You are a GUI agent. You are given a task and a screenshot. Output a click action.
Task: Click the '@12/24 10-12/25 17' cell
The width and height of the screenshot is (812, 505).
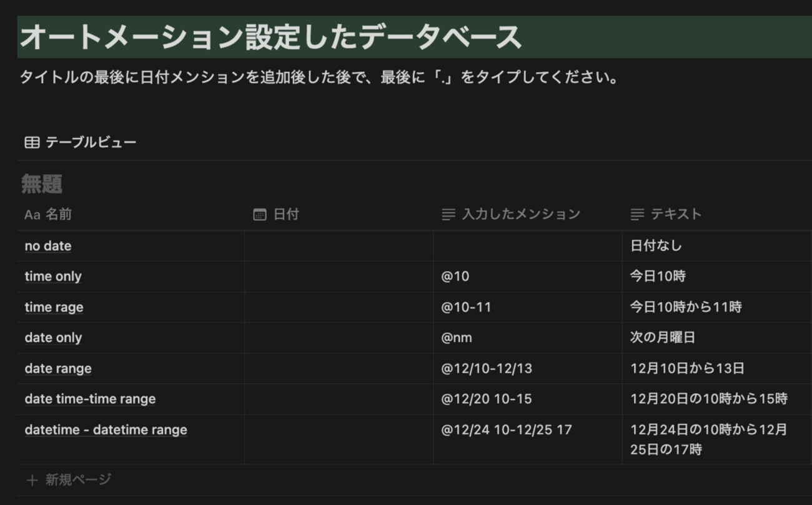click(x=528, y=439)
